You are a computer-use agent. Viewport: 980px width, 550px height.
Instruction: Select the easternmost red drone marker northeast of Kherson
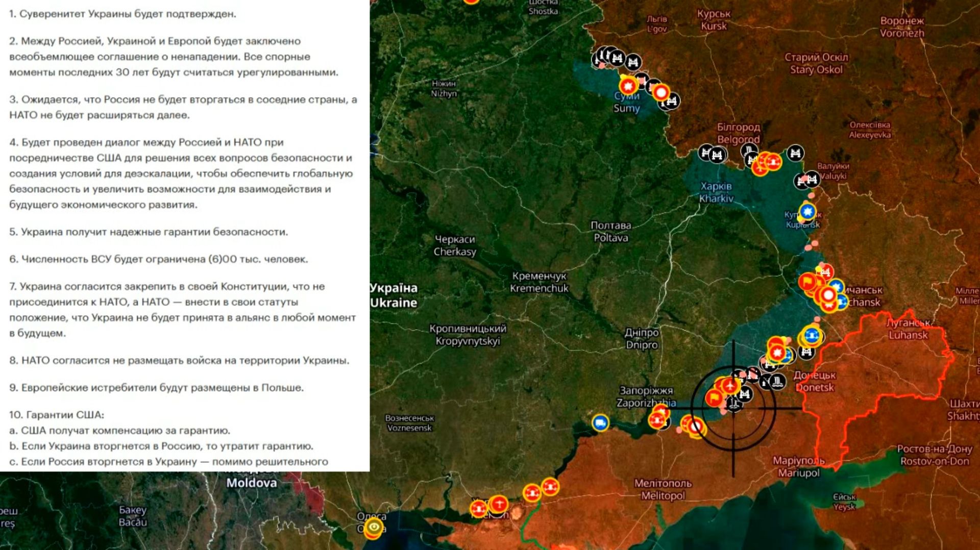click(550, 487)
